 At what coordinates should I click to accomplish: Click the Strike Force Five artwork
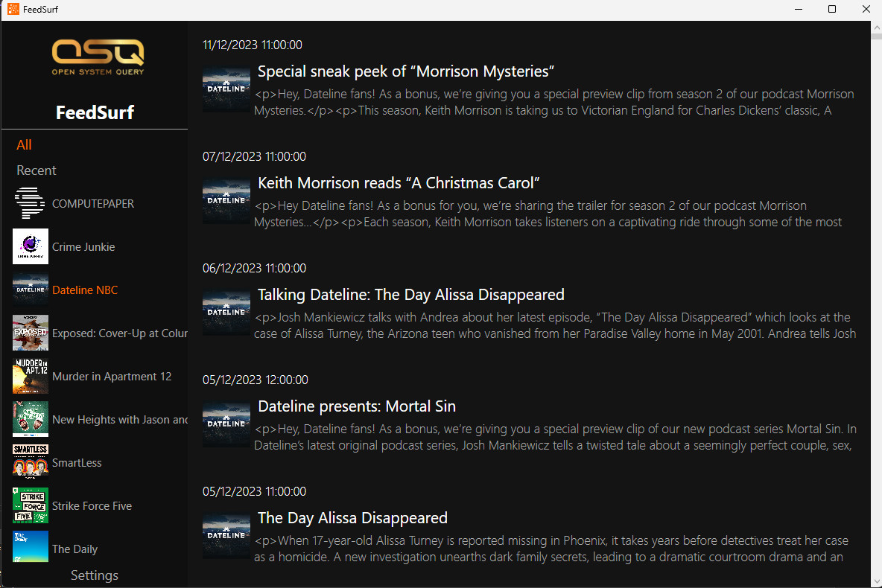pos(31,505)
